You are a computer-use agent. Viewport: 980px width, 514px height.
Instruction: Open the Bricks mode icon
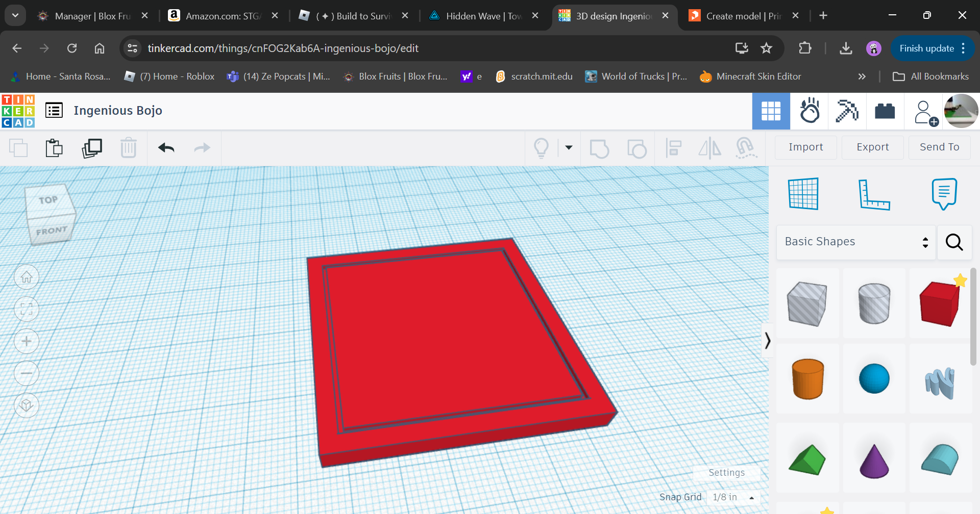click(885, 111)
